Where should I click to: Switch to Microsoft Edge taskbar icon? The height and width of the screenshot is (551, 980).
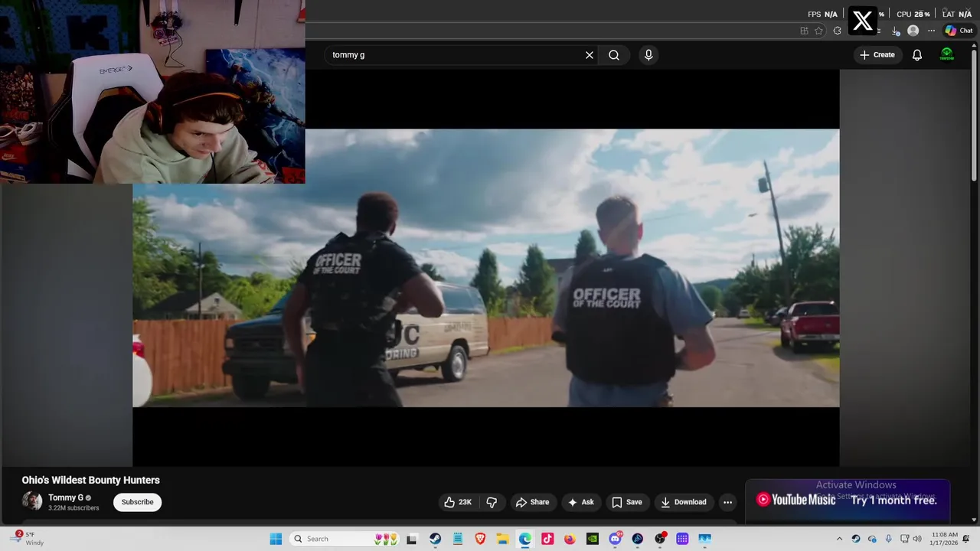click(x=525, y=539)
